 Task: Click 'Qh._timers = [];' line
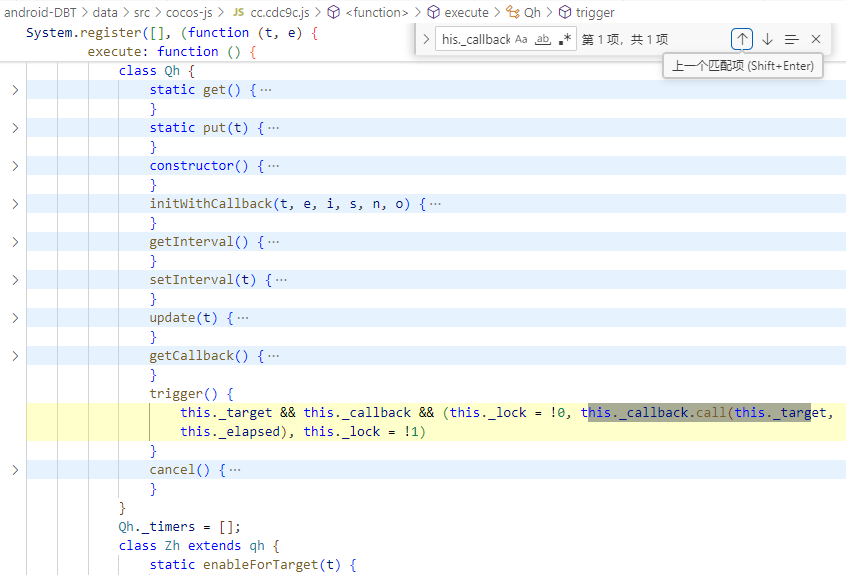(180, 526)
